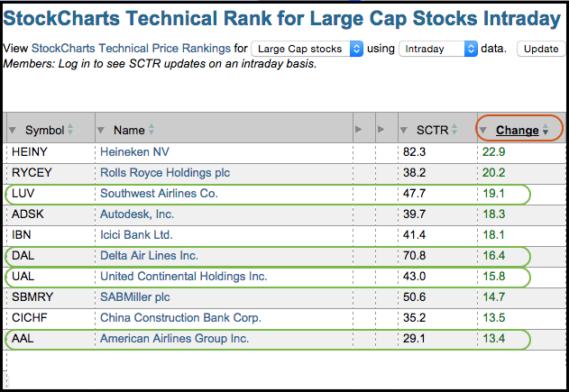Viewport: 569px width, 392px height.
Task: Open the Name column filter triangle
Action: click(101, 131)
